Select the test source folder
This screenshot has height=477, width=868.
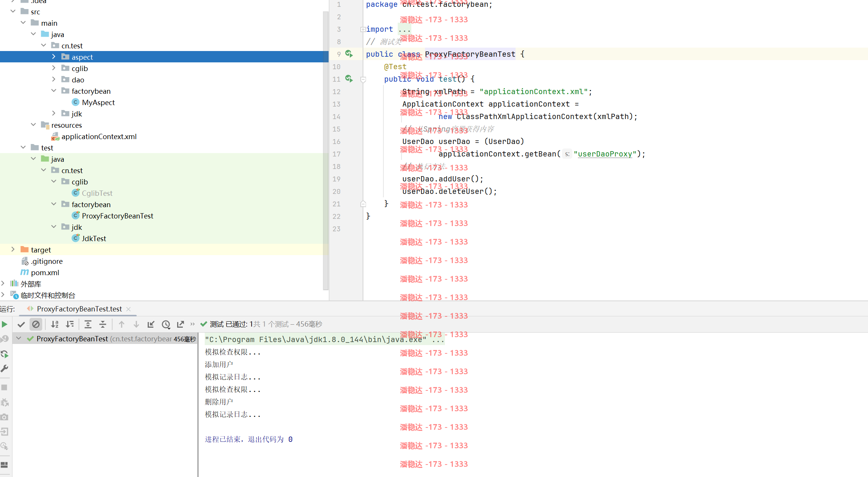click(x=47, y=148)
